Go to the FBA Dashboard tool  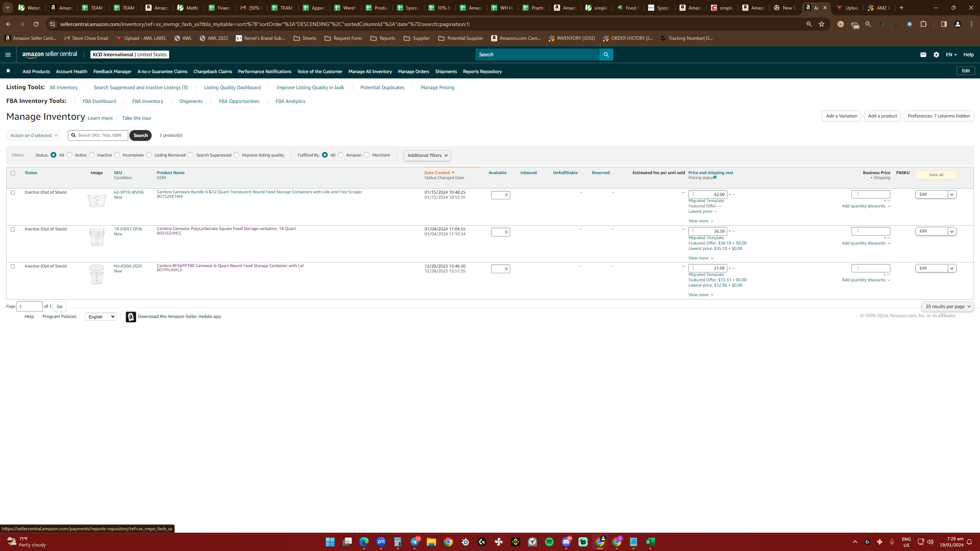[99, 101]
